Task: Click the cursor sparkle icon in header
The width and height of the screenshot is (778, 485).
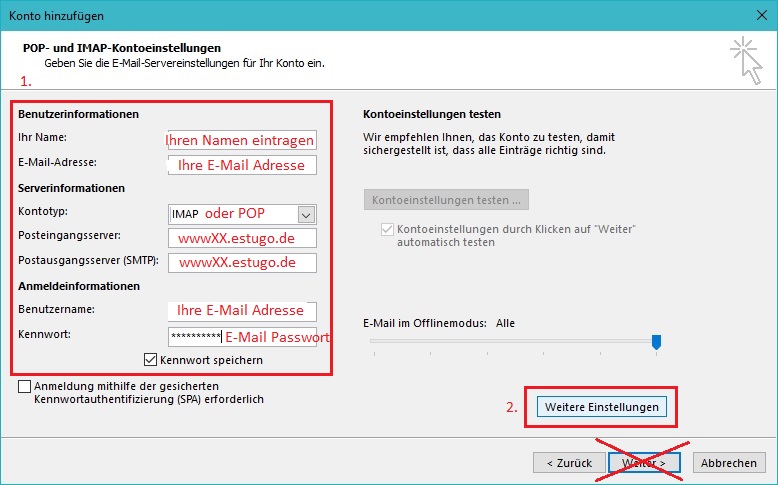Action: click(744, 56)
